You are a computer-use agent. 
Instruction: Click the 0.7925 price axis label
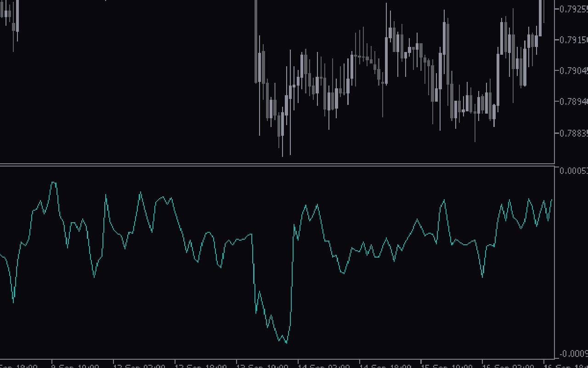574,9
